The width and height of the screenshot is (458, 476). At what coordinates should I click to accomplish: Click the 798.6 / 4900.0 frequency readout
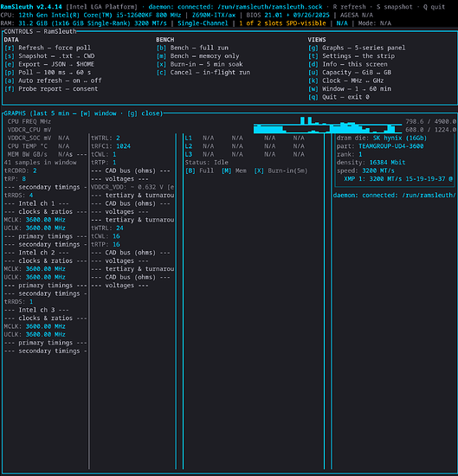[x=430, y=121]
